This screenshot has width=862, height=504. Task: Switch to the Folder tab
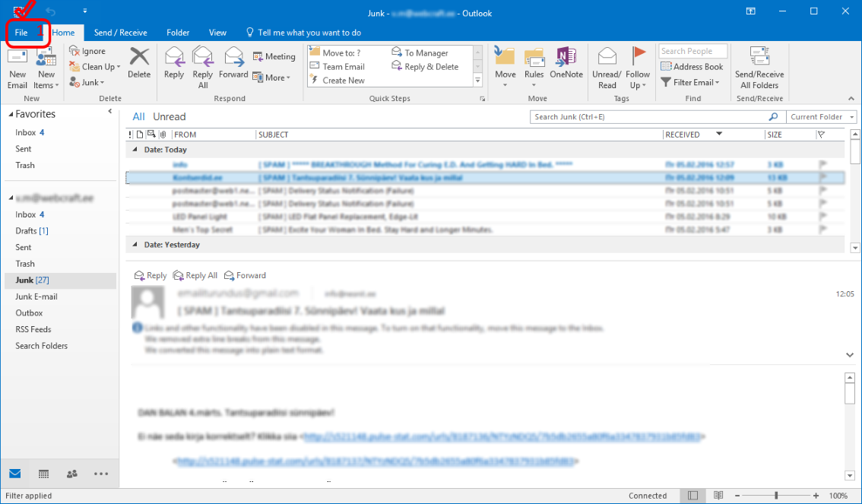coord(178,33)
